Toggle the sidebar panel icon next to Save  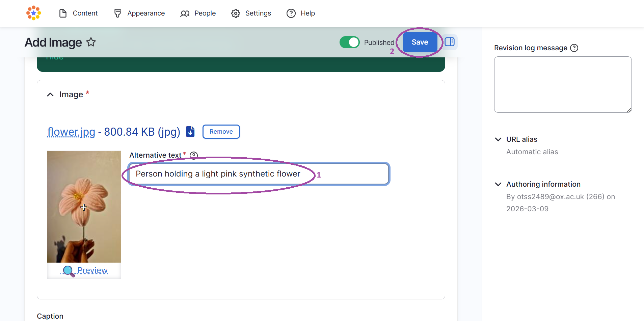coord(450,42)
